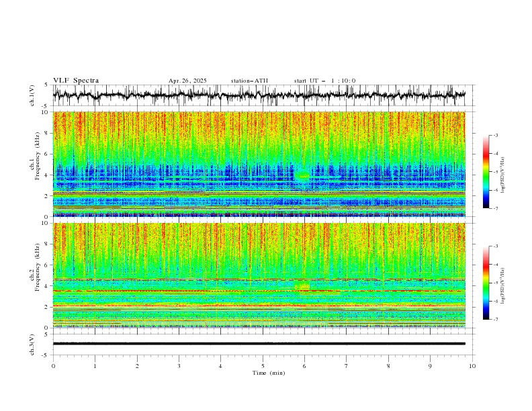Click the "-7" label on ch.2 color bar
Screen dimensions: 532x411
[496, 320]
